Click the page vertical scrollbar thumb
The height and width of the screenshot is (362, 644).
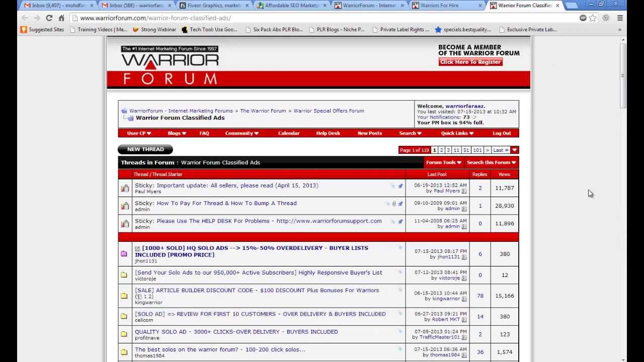[623, 75]
